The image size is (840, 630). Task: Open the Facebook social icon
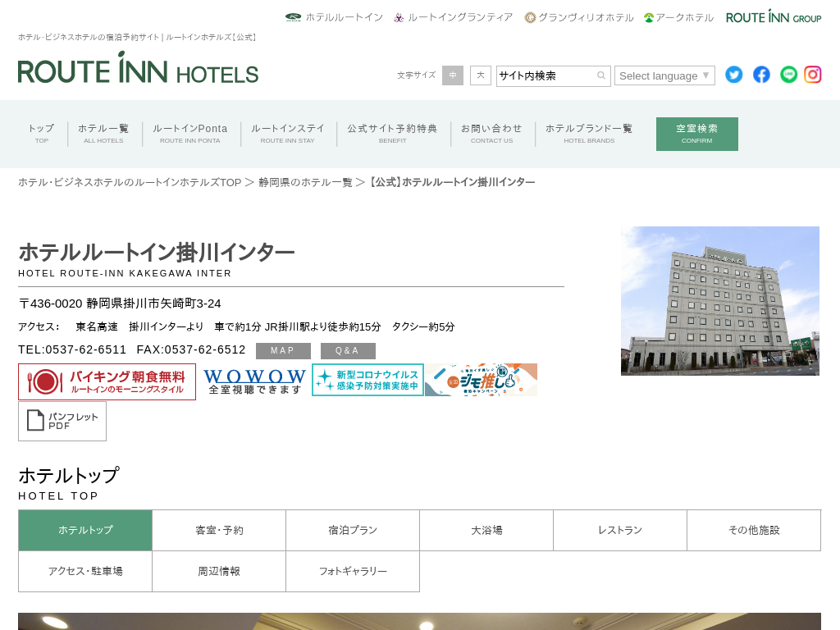761,75
